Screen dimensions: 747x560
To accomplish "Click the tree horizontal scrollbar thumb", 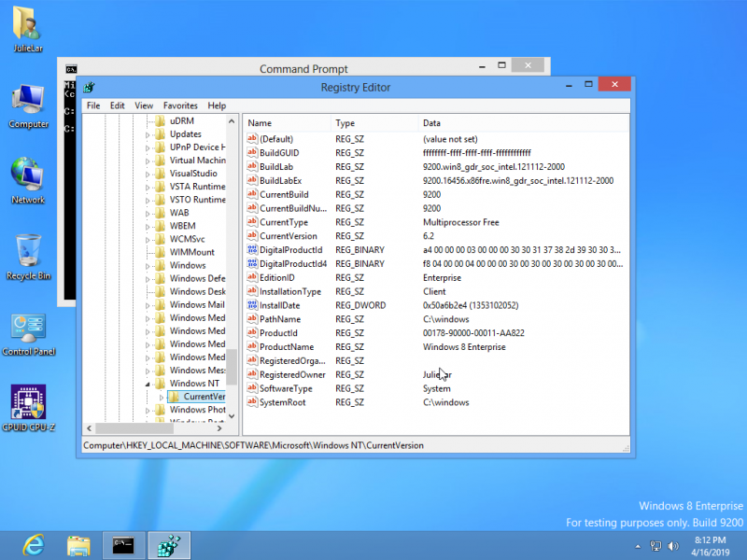I will tap(134, 428).
